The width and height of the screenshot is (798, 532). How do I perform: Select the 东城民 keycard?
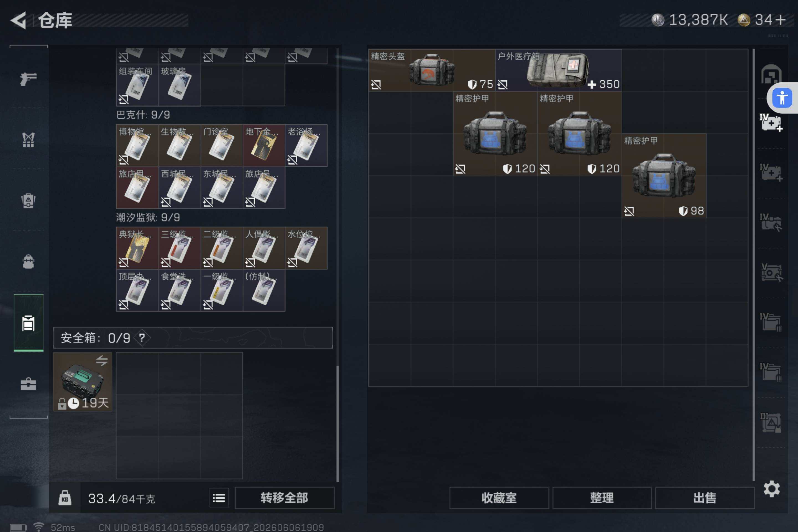tap(222, 188)
